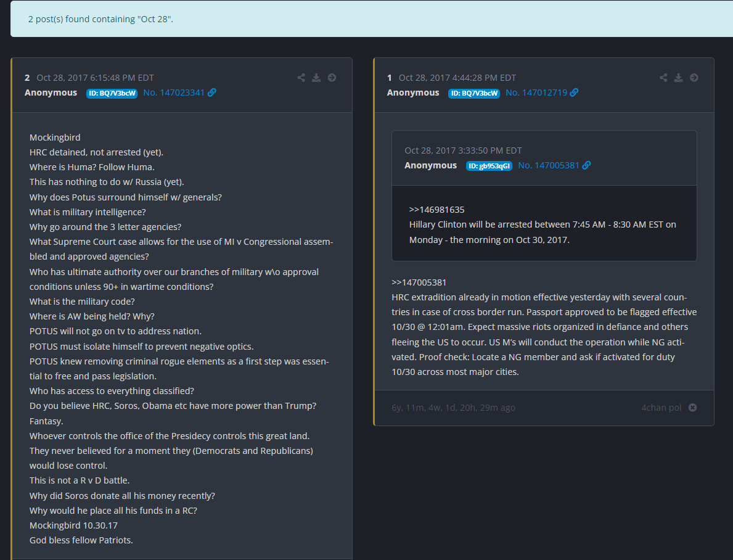Click post number '2' label
Viewport: 733px width, 560px height.
coord(27,78)
